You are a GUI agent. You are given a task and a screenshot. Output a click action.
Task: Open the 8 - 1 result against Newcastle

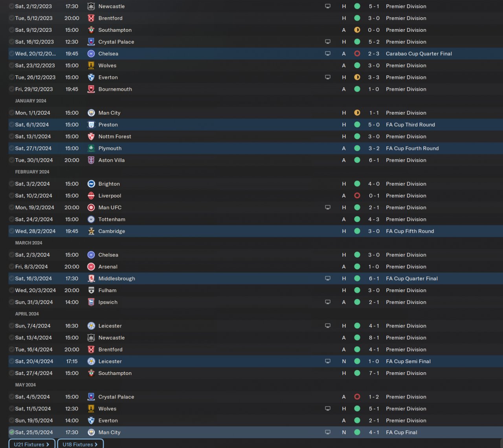coord(374,338)
